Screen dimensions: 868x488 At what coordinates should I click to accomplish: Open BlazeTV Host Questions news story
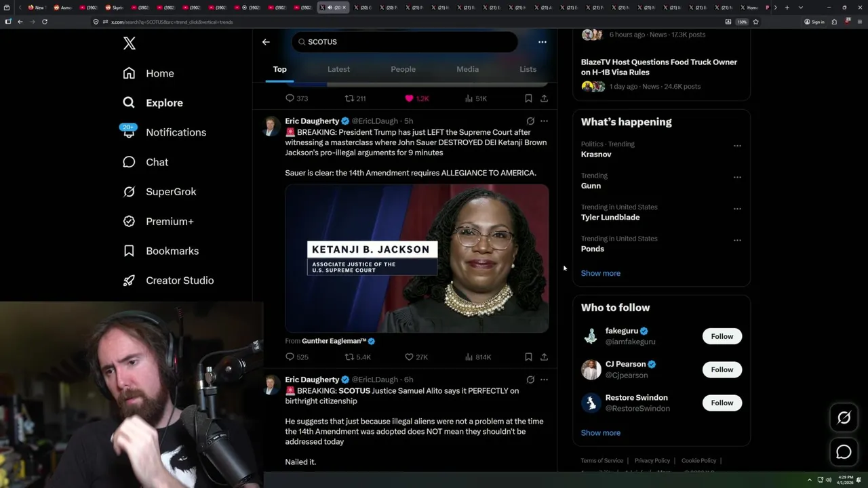tap(658, 67)
